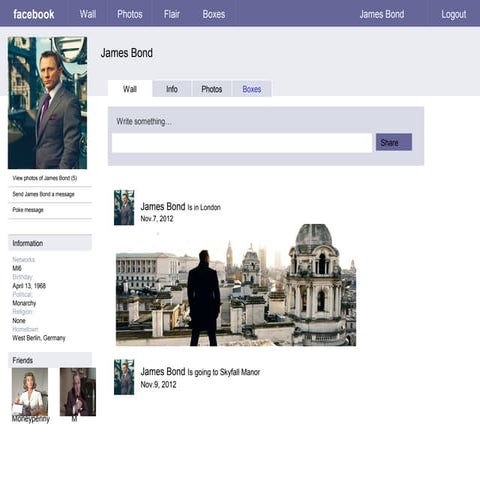480x480 pixels.
Task: Switch to the Photos profile tab
Action: coord(212,89)
